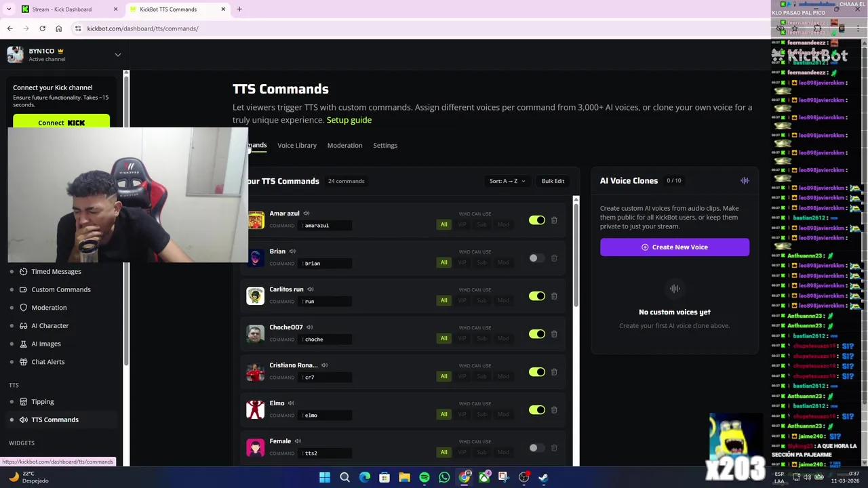This screenshot has height=488, width=868.
Task: Open the browser tab search dropdown arrow
Action: pyautogui.click(x=9, y=9)
